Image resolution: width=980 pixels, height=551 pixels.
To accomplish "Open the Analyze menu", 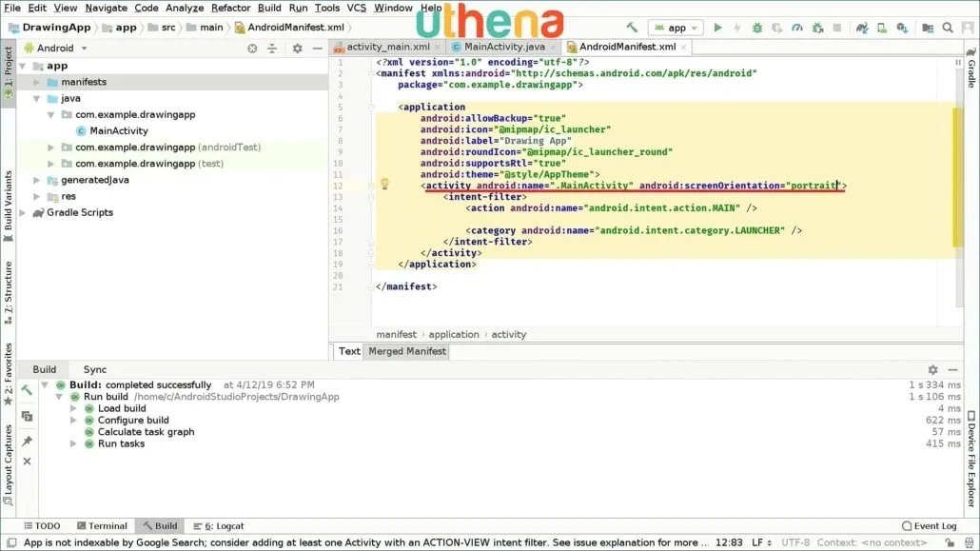I will 185,8.
